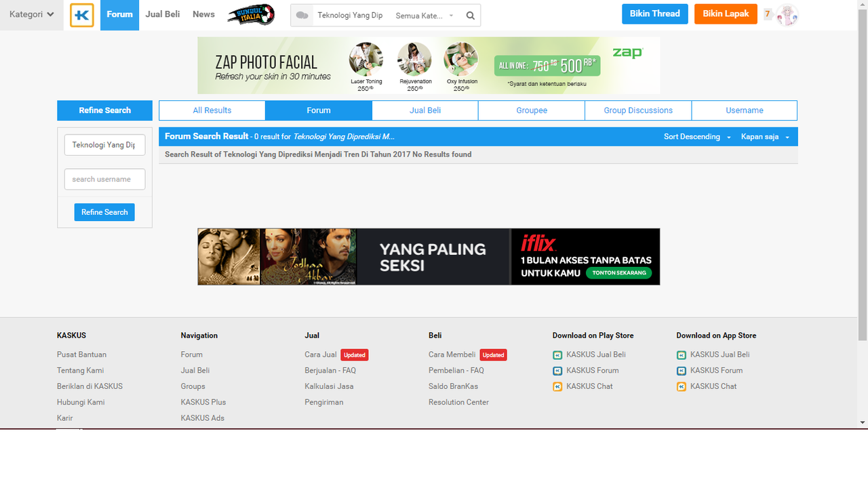Select the Jual Beli results tab

pyautogui.click(x=425, y=110)
